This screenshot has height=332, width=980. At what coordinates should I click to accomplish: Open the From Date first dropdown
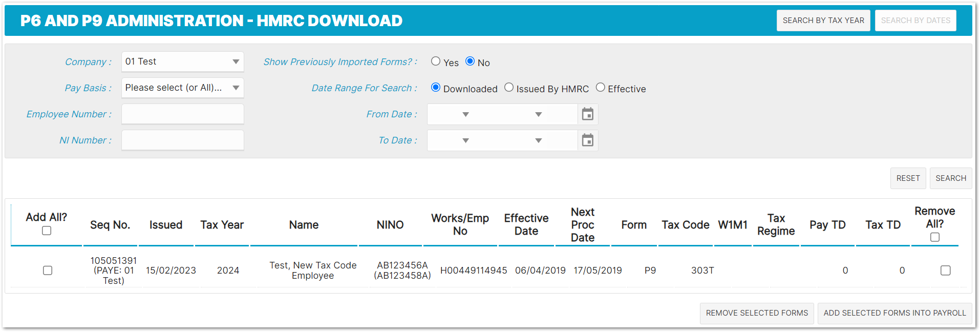[x=451, y=114]
